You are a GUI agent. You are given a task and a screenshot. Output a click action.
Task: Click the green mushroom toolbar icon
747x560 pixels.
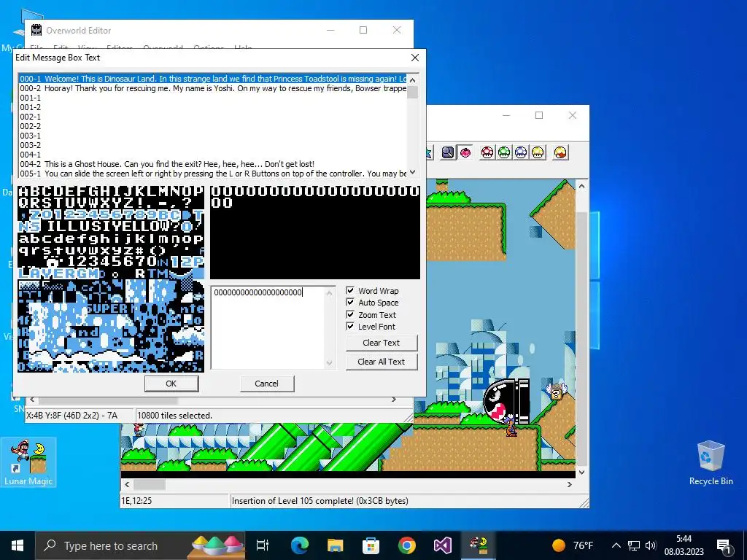tap(504, 152)
